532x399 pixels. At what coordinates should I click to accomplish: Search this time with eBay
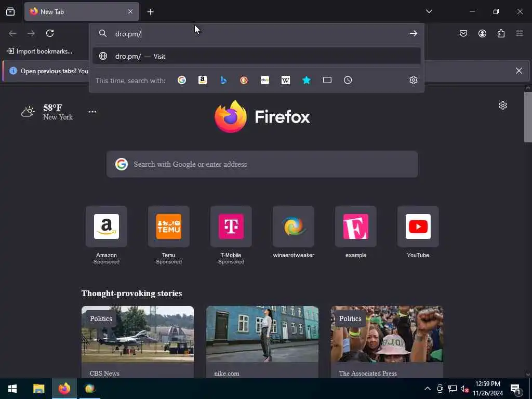[x=265, y=80]
